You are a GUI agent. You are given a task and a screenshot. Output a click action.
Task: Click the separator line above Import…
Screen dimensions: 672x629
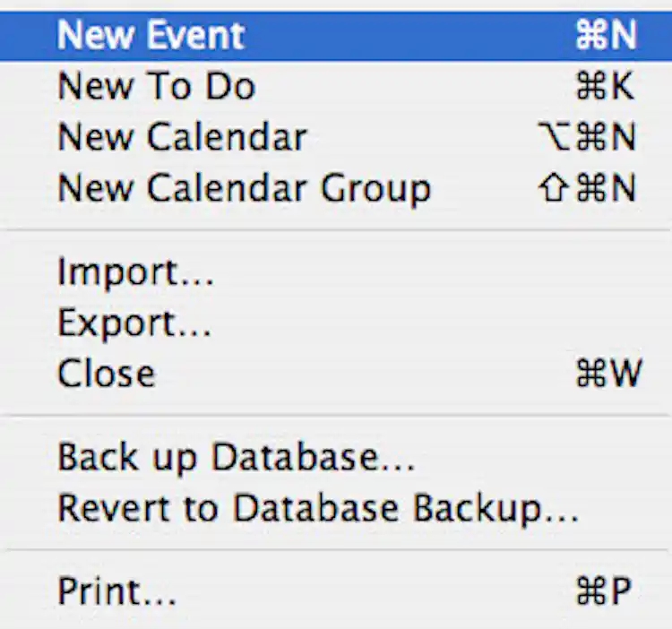336,230
